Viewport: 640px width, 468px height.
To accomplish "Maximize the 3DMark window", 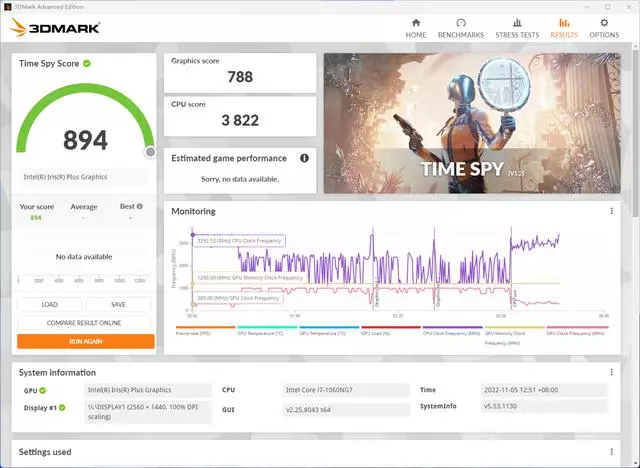I will pyautogui.click(x=607, y=7).
